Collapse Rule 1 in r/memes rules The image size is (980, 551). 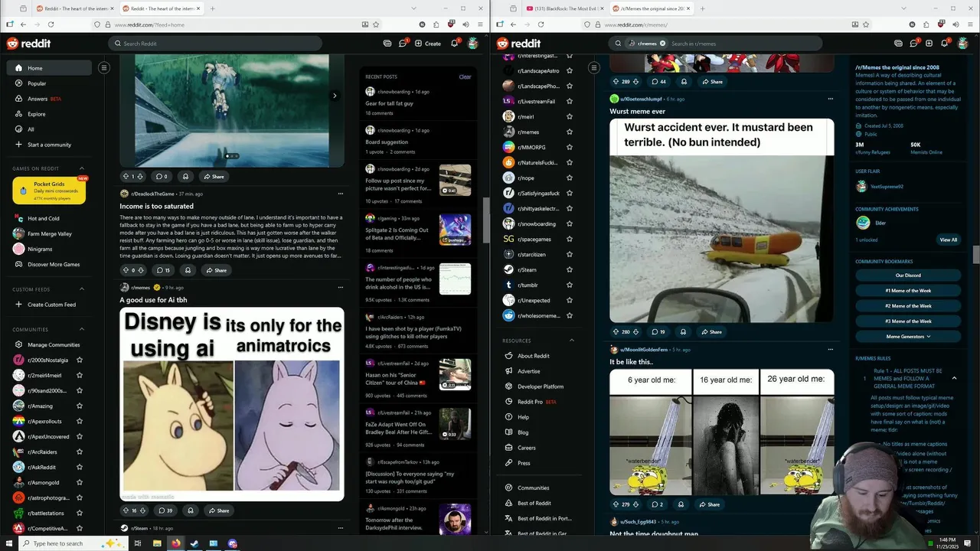tap(954, 378)
